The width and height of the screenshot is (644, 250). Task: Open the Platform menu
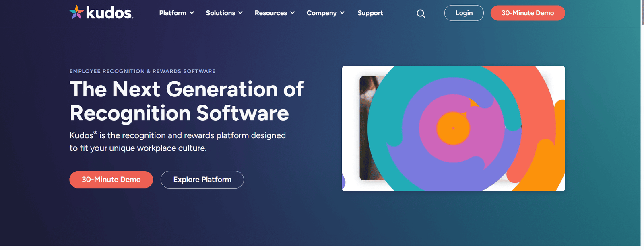click(177, 13)
